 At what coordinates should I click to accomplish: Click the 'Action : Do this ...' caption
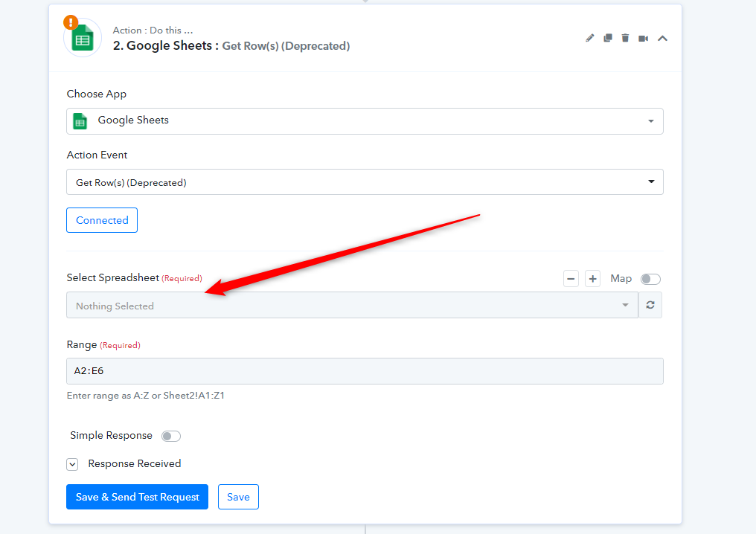tap(153, 30)
